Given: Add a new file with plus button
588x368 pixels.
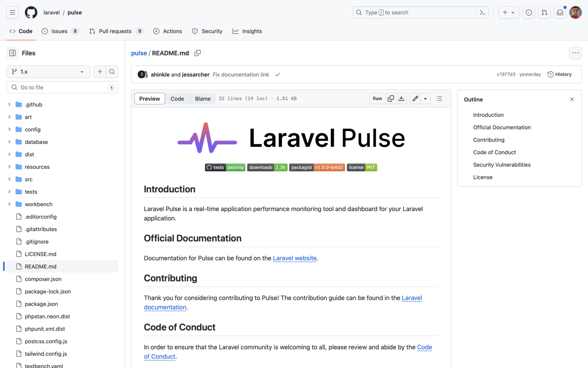Looking at the screenshot, I should point(99,72).
